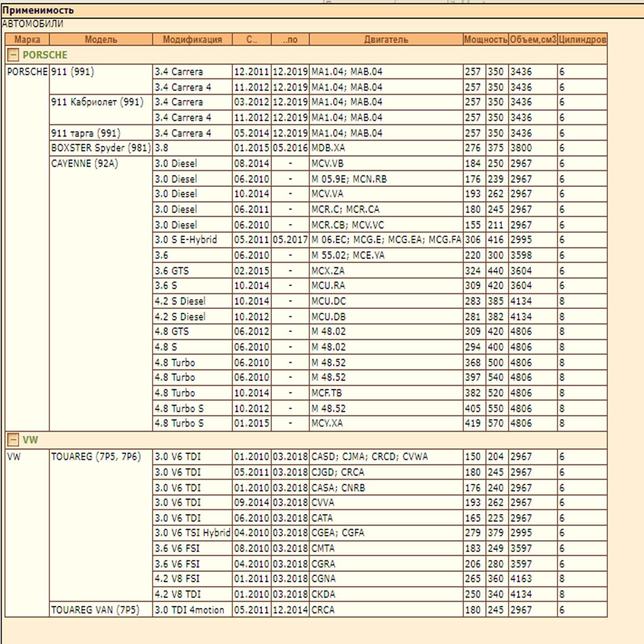The height and width of the screenshot is (644, 644).
Task: Click the PORSCHE group heading label
Action: [45, 55]
